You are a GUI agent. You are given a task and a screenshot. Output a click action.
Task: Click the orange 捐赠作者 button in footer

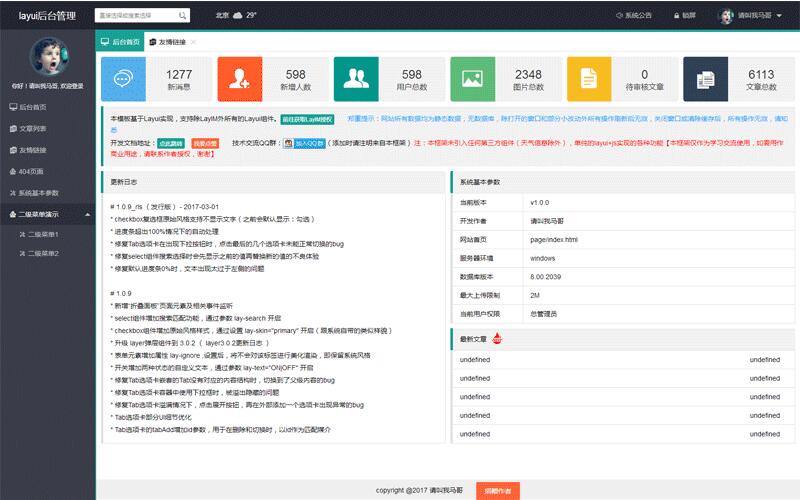pos(498,490)
